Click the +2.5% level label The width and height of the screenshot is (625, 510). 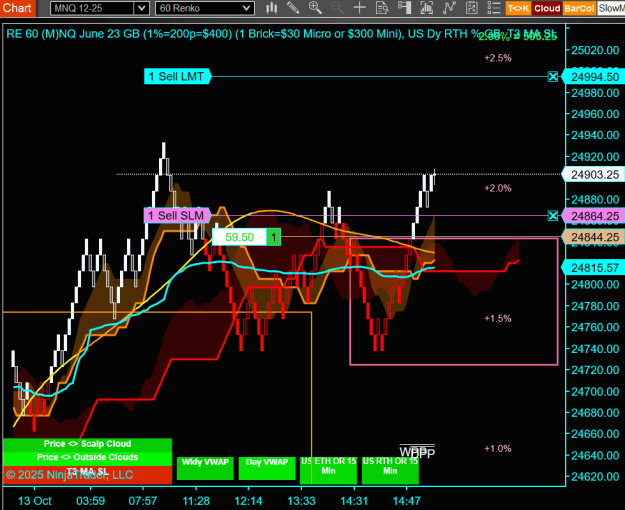497,58
